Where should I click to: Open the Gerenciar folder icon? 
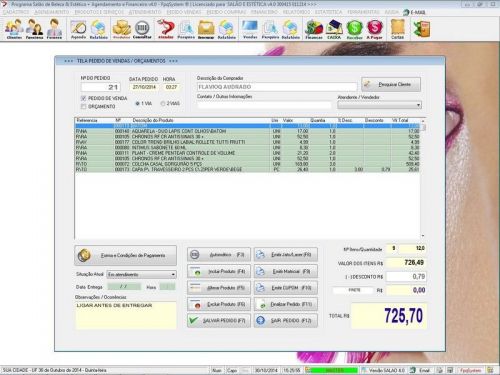(206, 29)
